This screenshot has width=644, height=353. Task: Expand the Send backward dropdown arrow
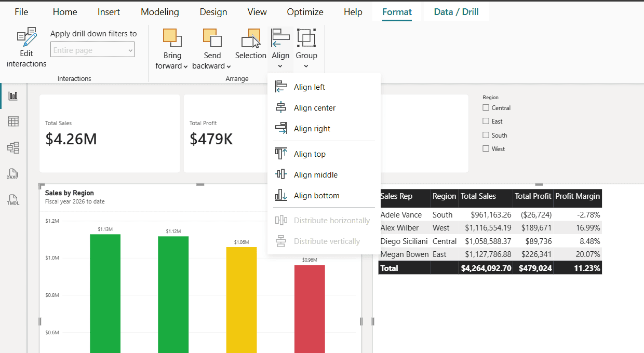point(229,66)
